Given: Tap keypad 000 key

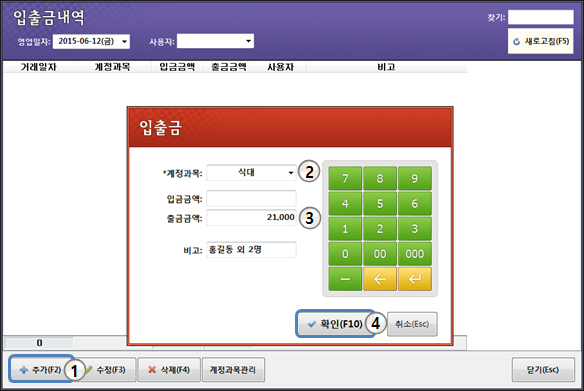Looking at the screenshot, I should point(415,254).
